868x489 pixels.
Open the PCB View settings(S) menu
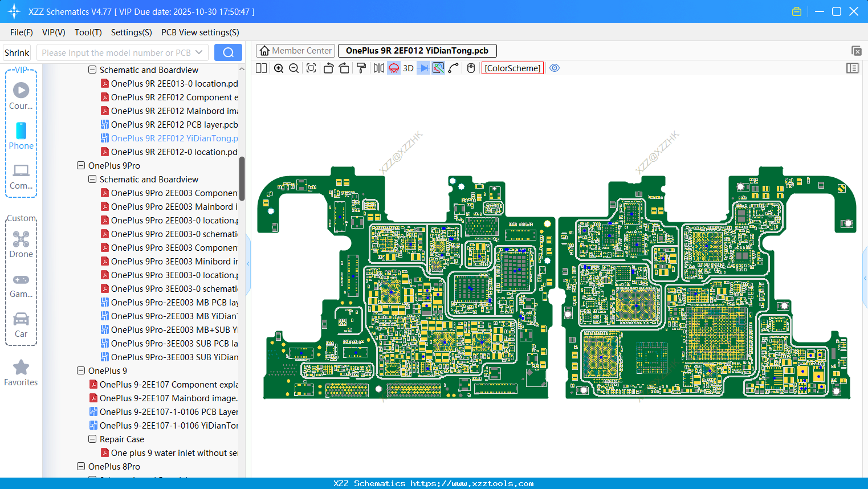tap(200, 32)
